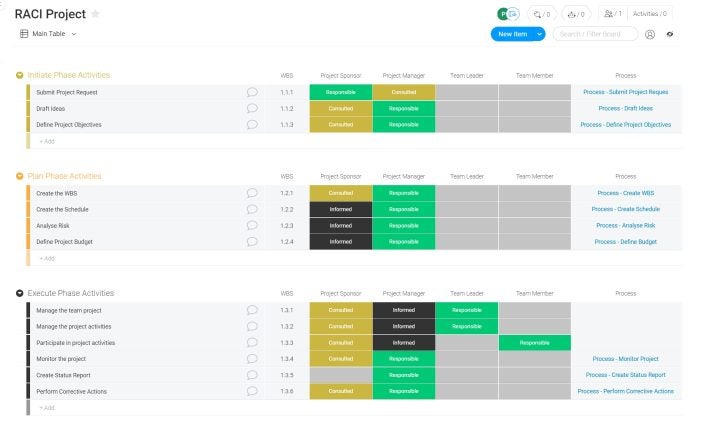The image size is (706, 427).
Task: Click the Search / Filter Board field
Action: tap(595, 34)
